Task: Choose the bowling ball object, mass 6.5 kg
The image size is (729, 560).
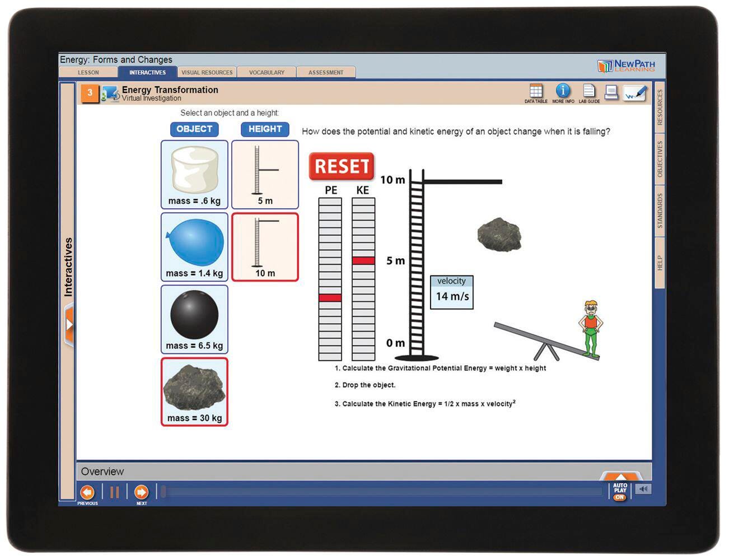Action: tap(194, 319)
